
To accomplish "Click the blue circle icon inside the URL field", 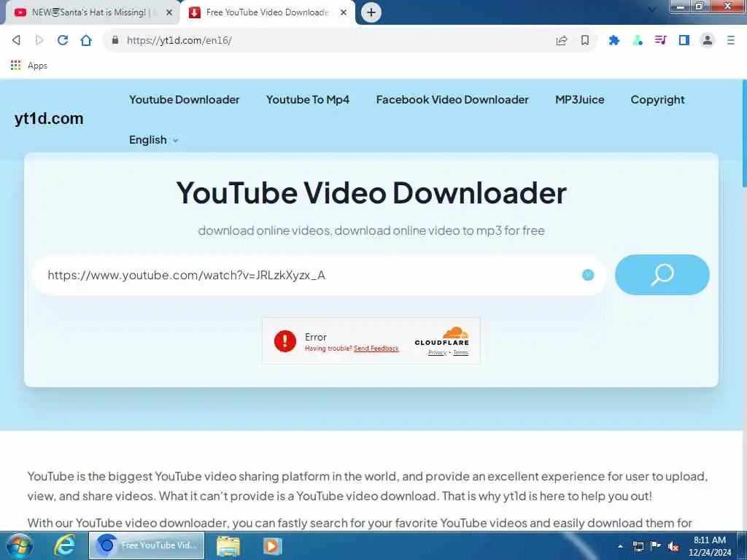I will click(x=588, y=275).
